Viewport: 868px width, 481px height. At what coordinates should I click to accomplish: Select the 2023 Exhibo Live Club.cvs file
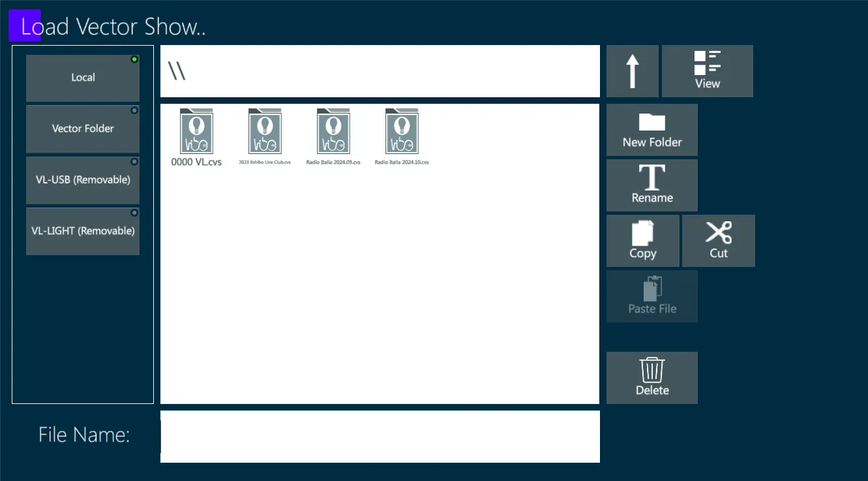[x=265, y=138]
